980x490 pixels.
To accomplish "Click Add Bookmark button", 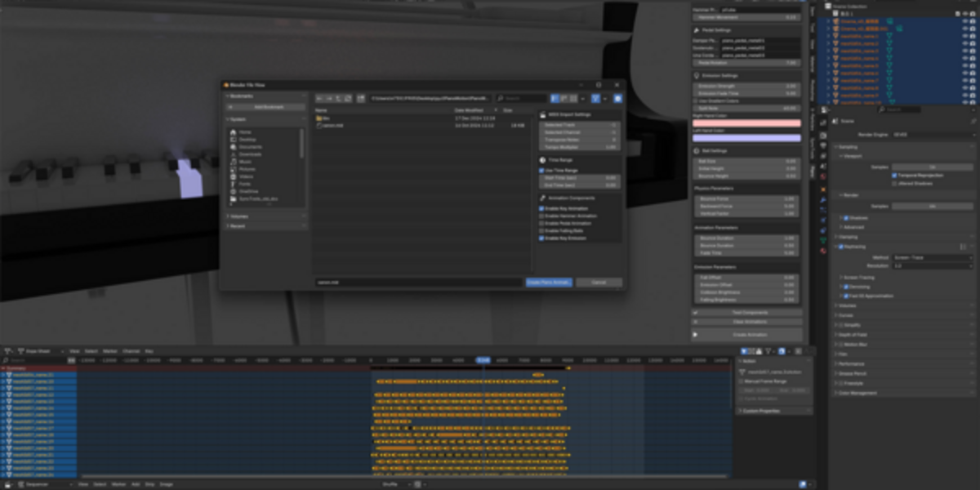I will [x=267, y=107].
